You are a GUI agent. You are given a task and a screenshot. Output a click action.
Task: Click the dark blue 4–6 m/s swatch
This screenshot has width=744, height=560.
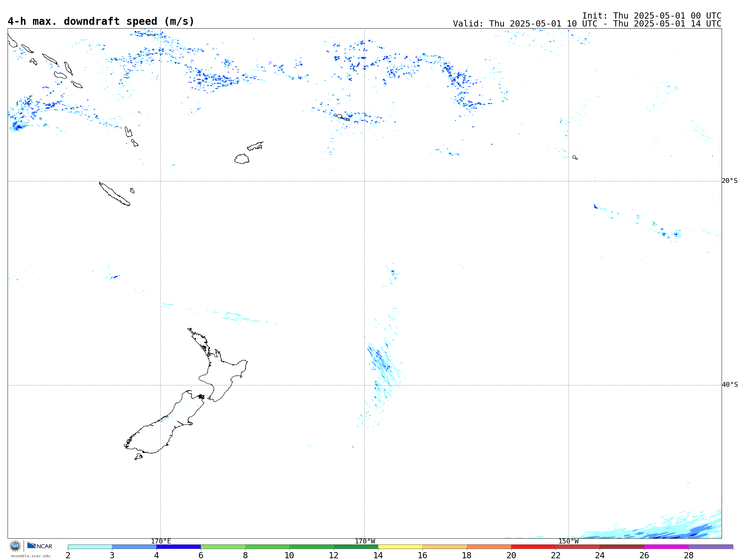178,547
